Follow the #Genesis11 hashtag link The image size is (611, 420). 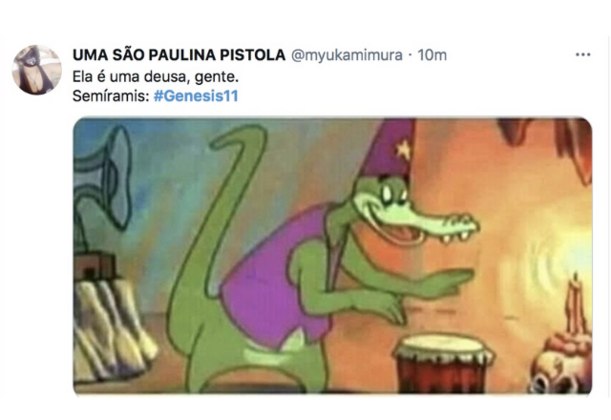pos(196,96)
